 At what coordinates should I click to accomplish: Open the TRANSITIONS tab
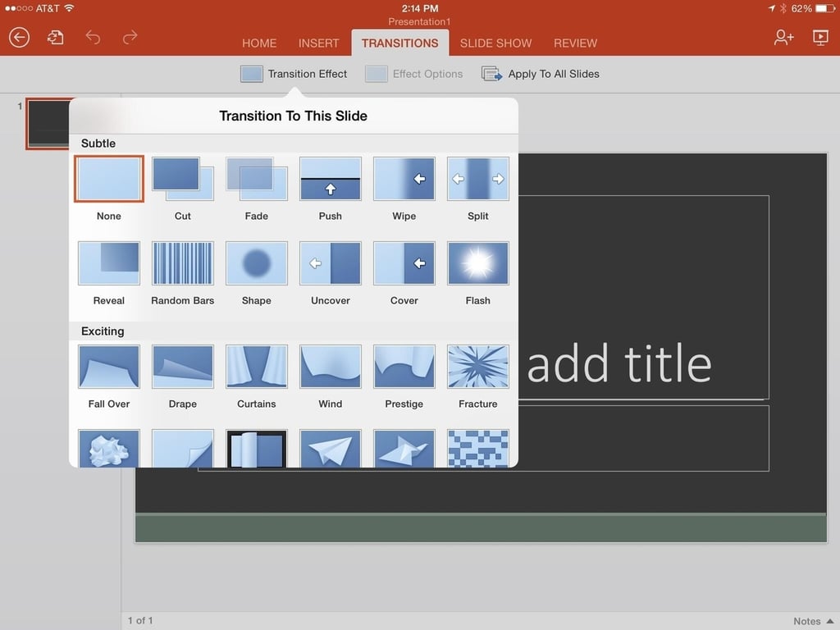tap(399, 43)
